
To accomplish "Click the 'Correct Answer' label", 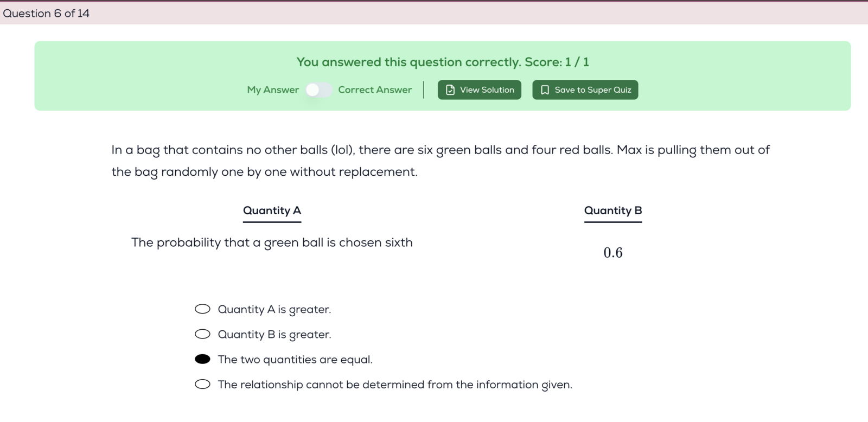I will [375, 90].
